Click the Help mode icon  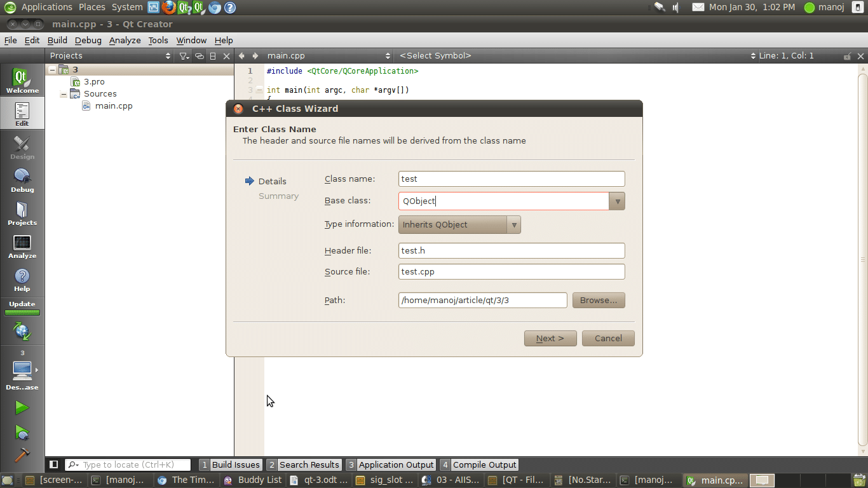22,279
